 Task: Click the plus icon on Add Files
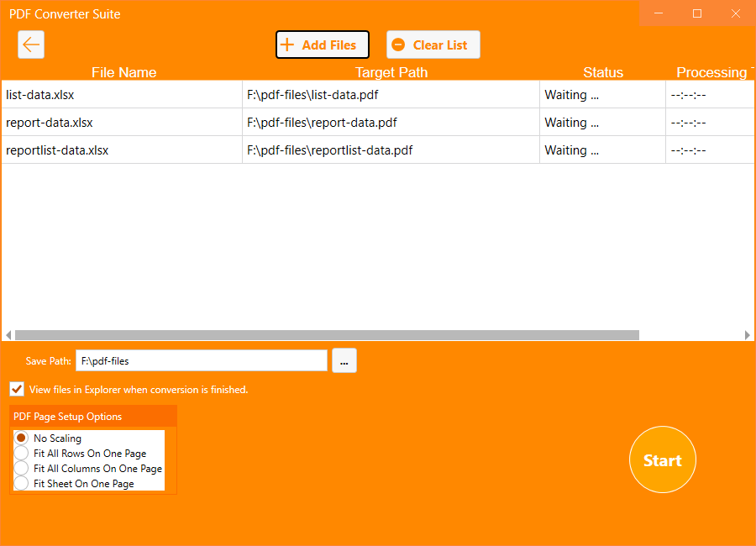287,44
